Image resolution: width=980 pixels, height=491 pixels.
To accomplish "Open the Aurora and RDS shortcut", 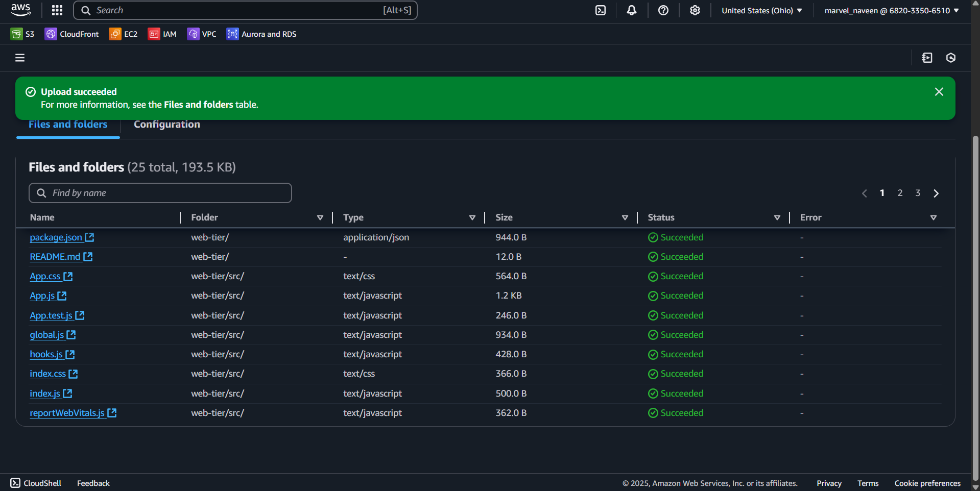I will pos(261,34).
